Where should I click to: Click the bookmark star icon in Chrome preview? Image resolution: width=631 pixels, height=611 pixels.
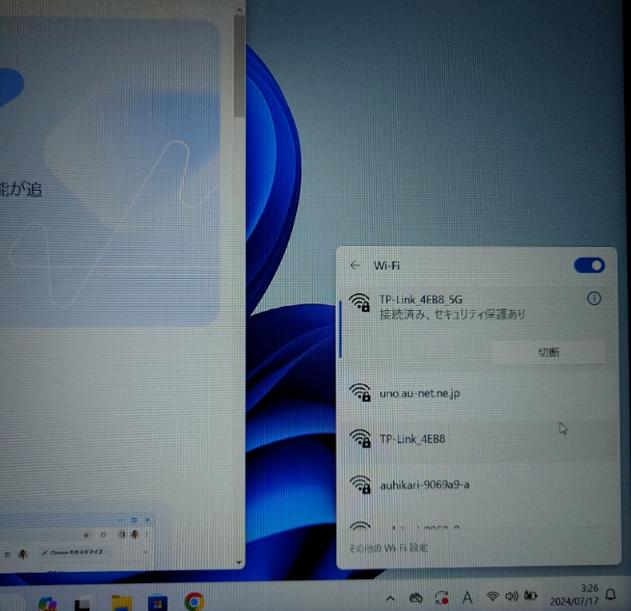[x=86, y=535]
